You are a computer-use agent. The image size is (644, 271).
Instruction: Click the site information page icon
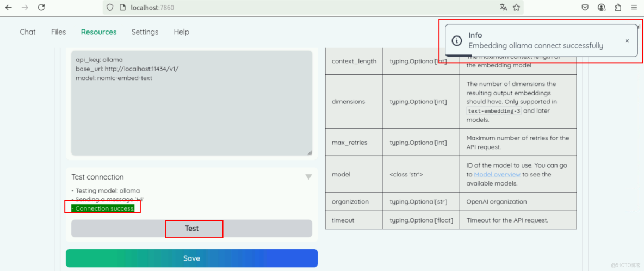[x=123, y=8]
